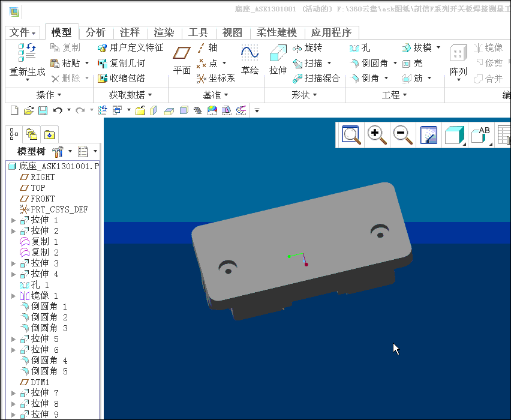Click the User-Defined Feature (用户定义特征) button
The height and width of the screenshot is (420, 511).
point(130,48)
